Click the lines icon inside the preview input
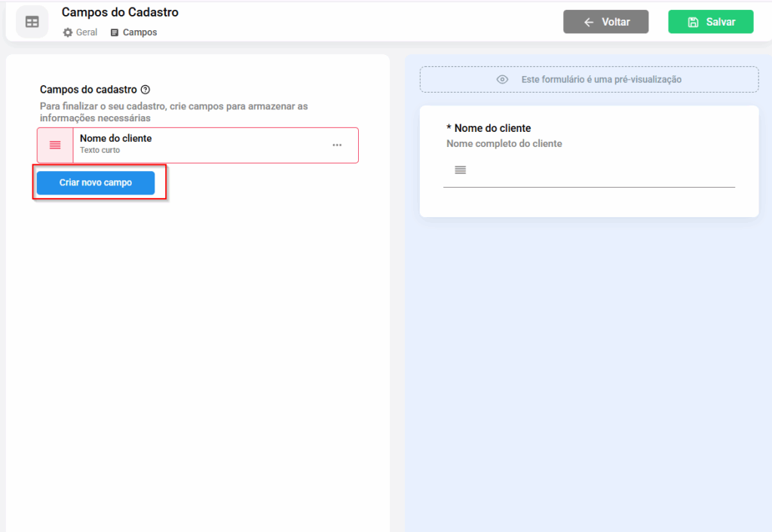772x532 pixels. click(460, 170)
